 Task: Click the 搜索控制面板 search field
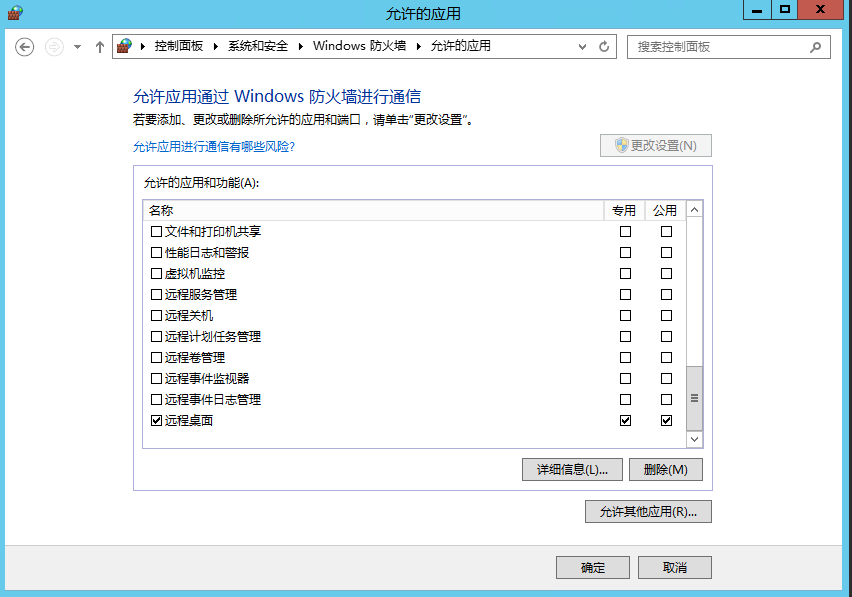click(x=718, y=47)
